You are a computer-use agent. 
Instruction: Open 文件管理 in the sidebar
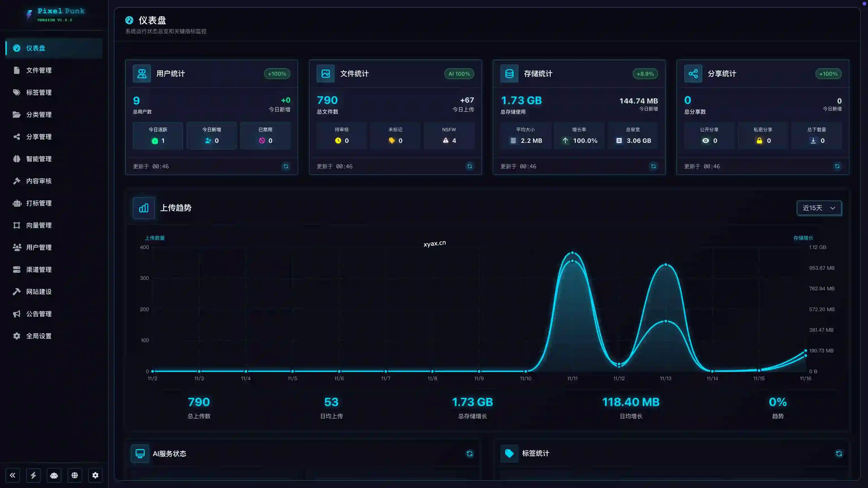pos(39,70)
